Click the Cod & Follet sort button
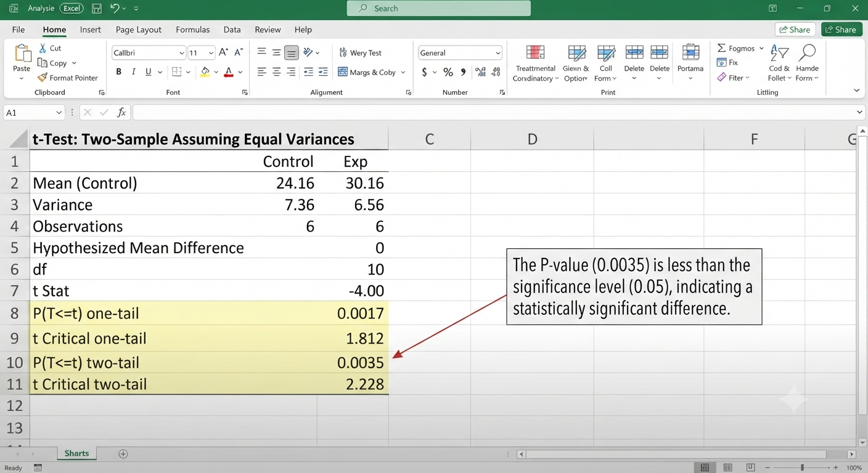 (779, 62)
